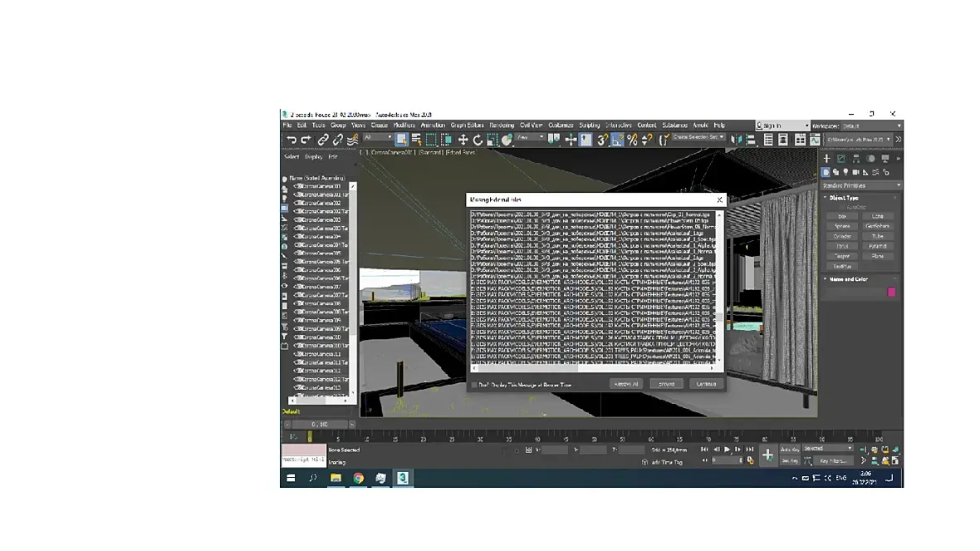
Task: Open the Display panel tab
Action: coord(885,159)
